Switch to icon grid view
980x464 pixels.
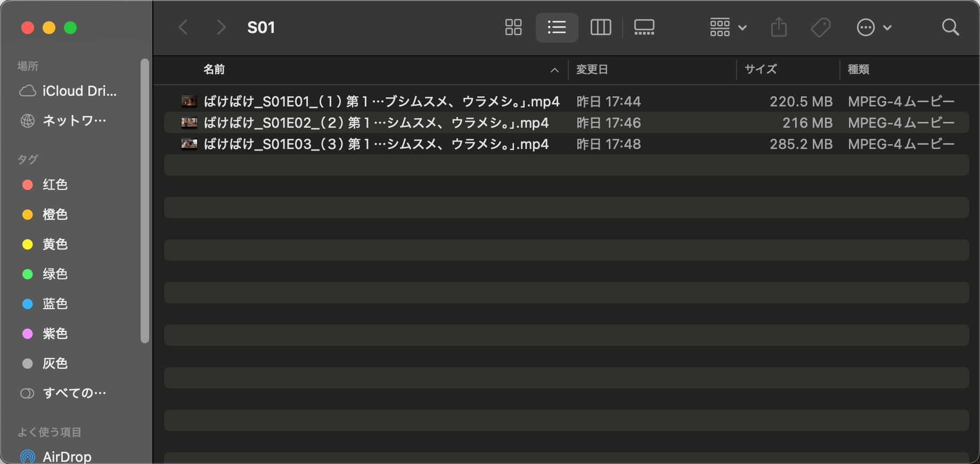(x=513, y=27)
